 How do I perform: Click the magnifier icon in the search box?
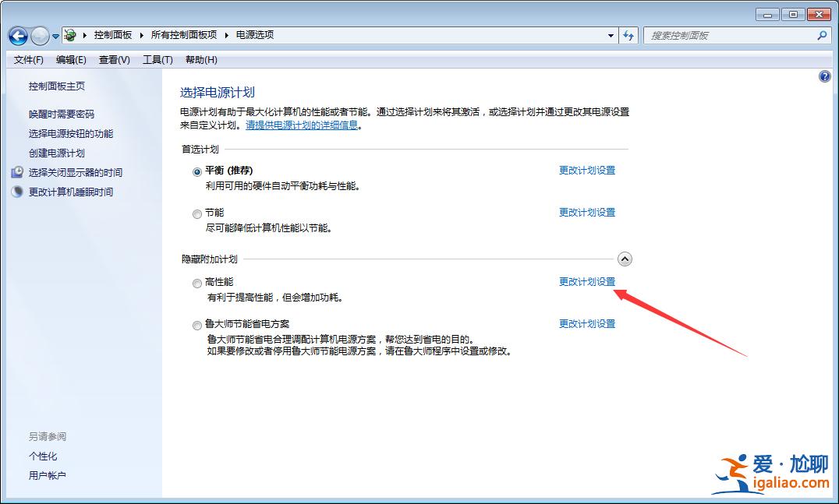(823, 36)
